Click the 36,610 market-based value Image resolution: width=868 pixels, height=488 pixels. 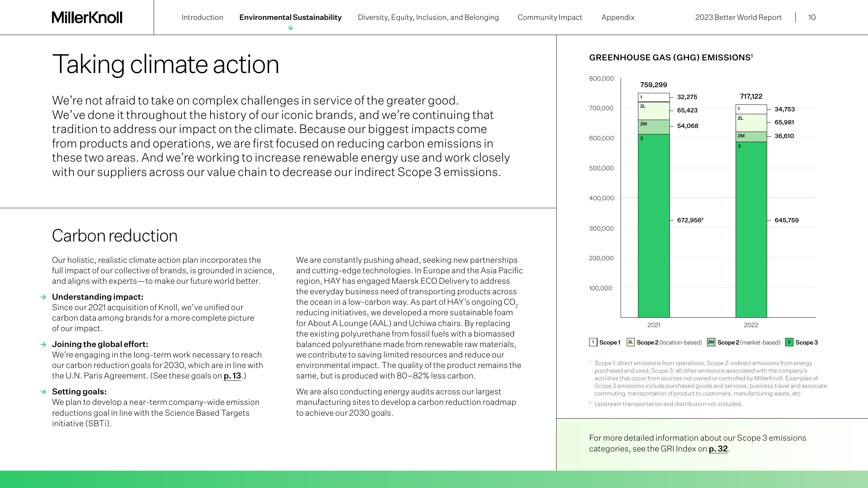click(784, 136)
